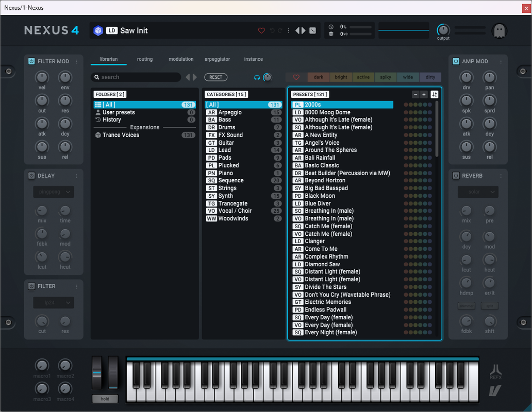Filter by wide tag
Screen dimensions: 532x412
pyautogui.click(x=408, y=77)
